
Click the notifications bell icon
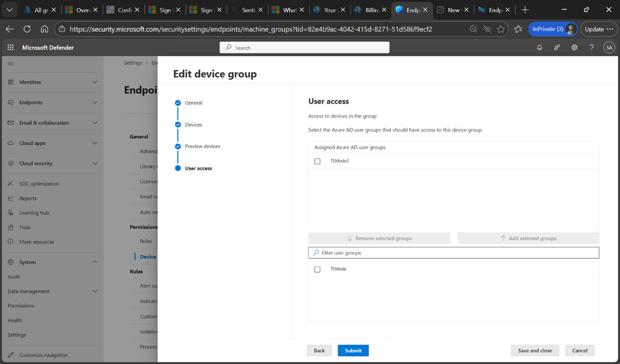click(x=539, y=48)
